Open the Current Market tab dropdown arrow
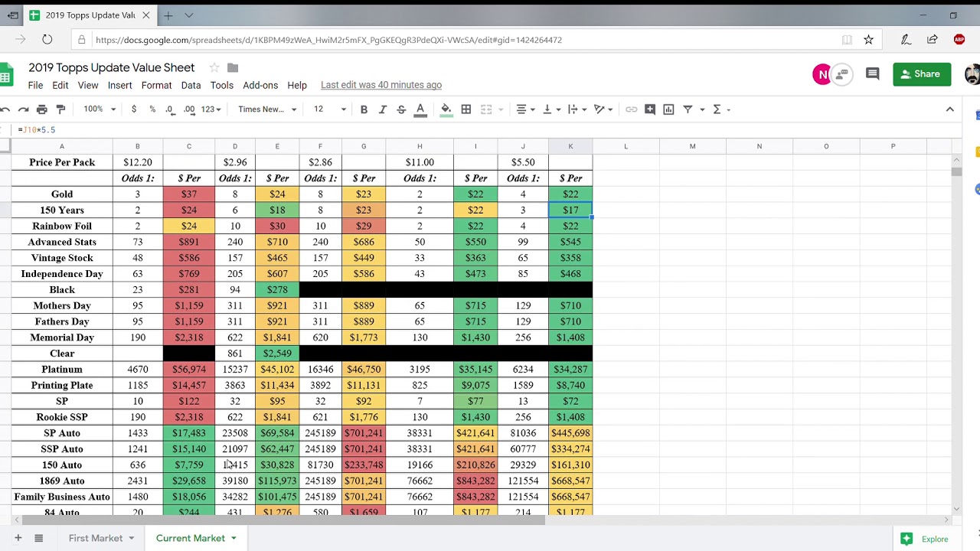The width and height of the screenshot is (980, 551). [x=234, y=538]
